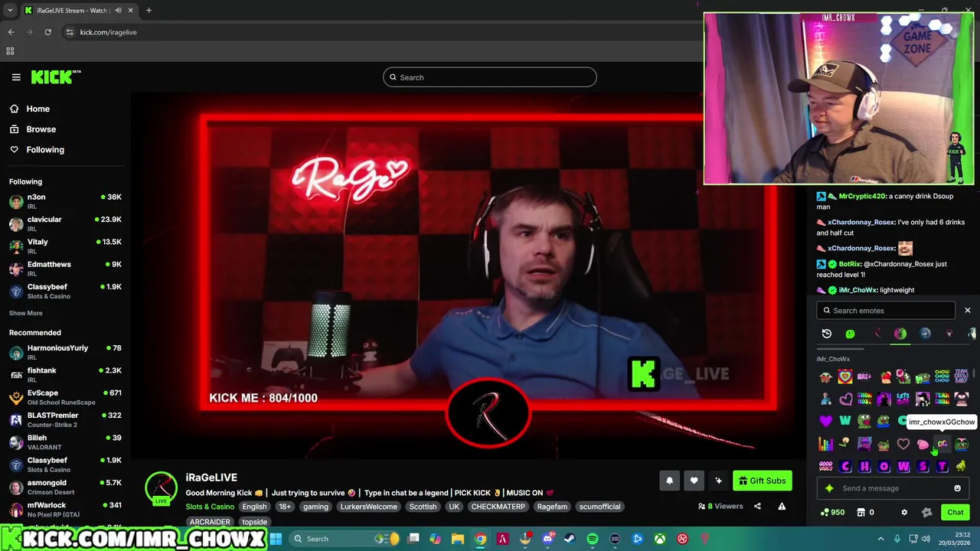Open recently used emotes tab

[x=827, y=334]
